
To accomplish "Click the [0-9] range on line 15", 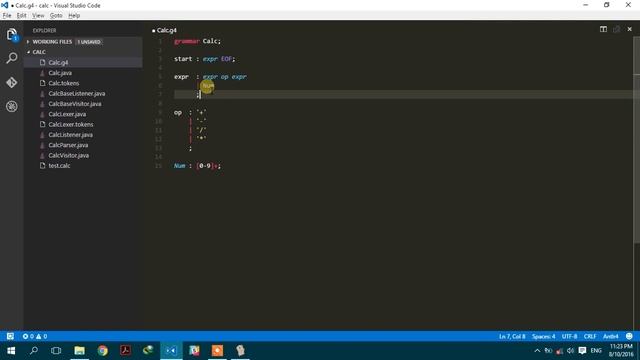I will coord(204,166).
